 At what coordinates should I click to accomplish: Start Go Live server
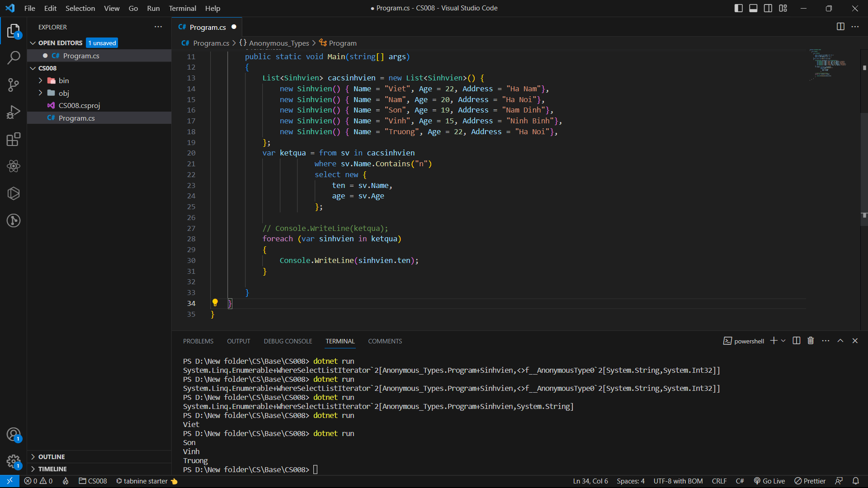(769, 481)
